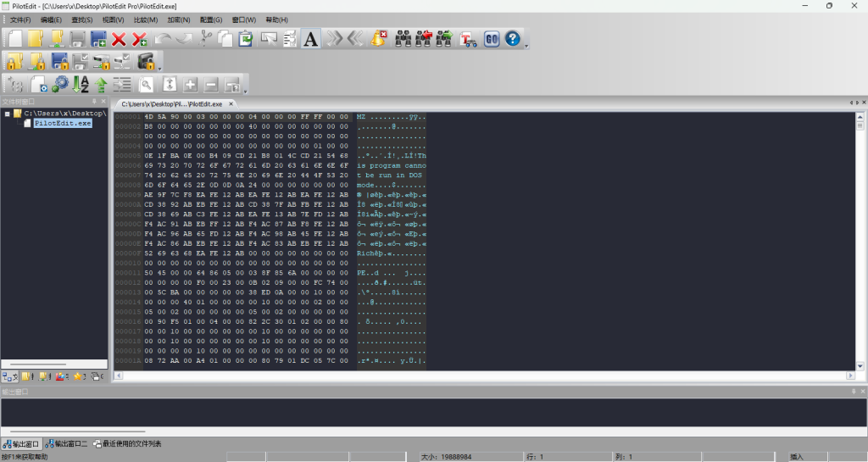The image size is (868, 462).
Task: Switch to the 输出窗口 tab
Action: tap(21, 443)
